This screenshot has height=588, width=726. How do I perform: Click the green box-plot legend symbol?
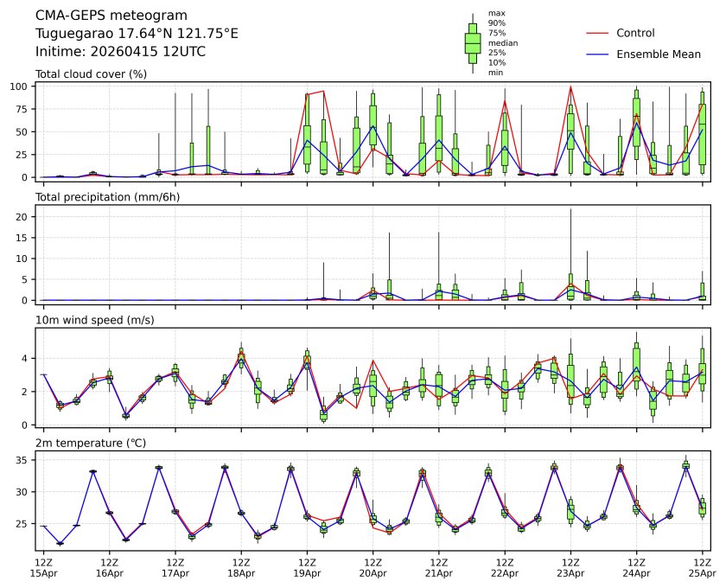pyautogui.click(x=473, y=43)
